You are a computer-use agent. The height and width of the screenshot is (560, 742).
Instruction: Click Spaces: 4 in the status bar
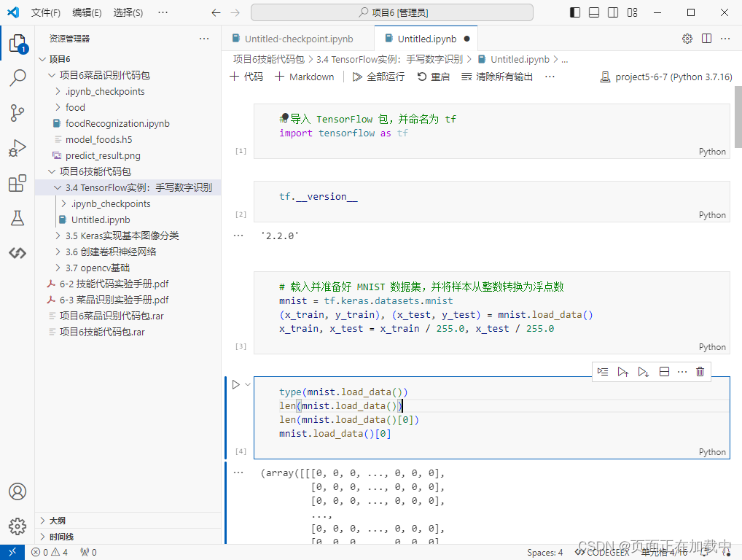(x=544, y=552)
